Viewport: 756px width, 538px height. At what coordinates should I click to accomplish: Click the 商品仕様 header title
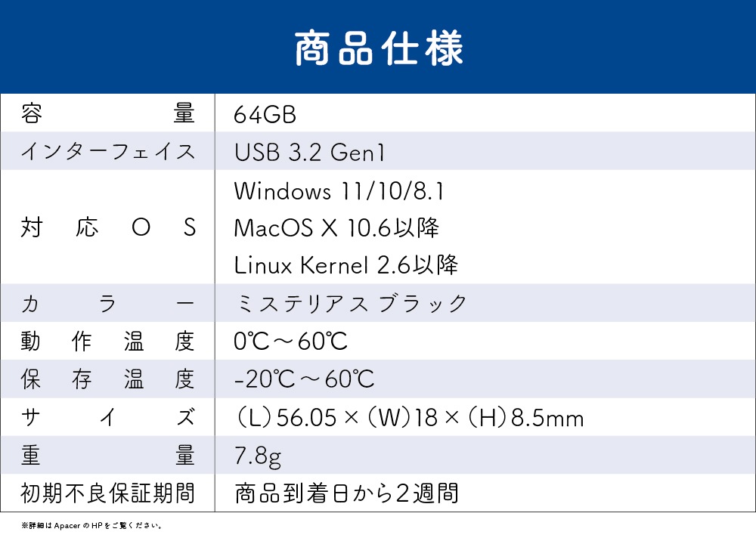click(x=378, y=48)
